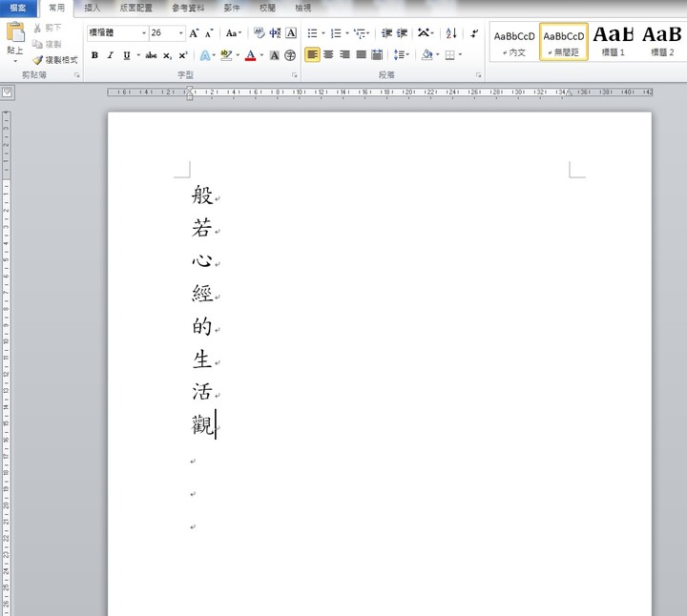Image resolution: width=687 pixels, height=616 pixels.
Task: Apply the 內文 (Normal) style
Action: [x=514, y=43]
